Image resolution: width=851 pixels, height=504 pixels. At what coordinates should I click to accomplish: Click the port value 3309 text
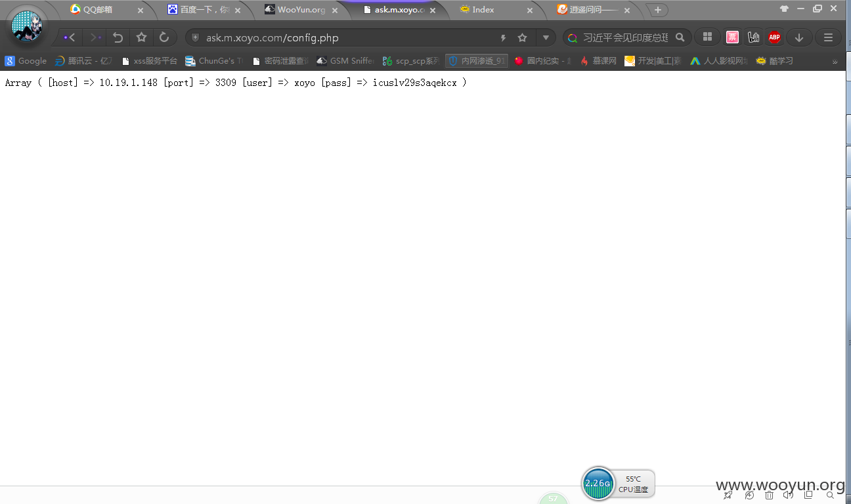[x=225, y=83]
